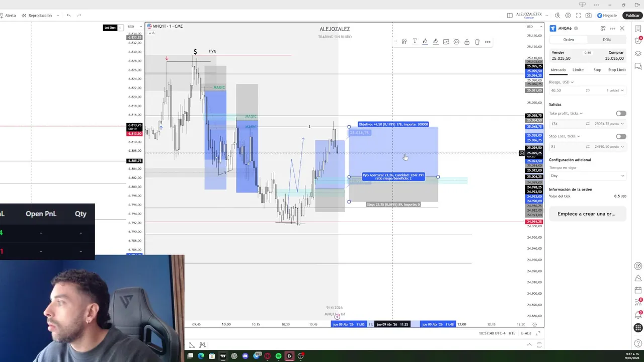Open order panel three-dot menu

tap(612, 28)
